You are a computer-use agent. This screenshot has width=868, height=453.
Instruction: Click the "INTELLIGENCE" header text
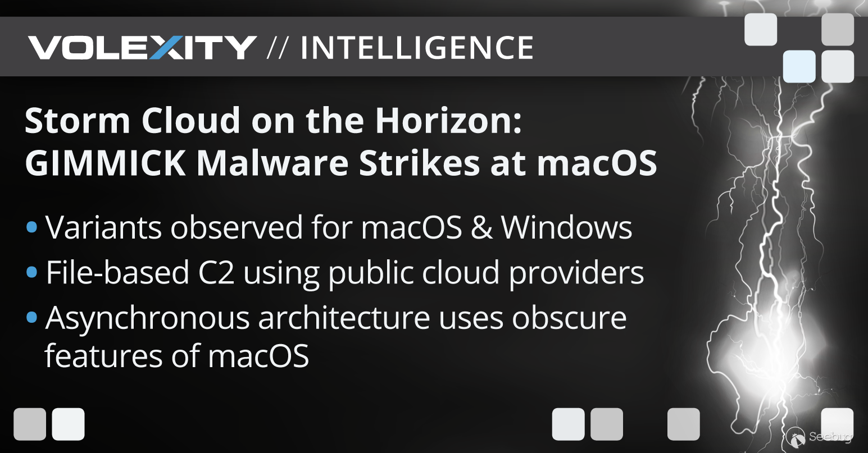click(417, 48)
